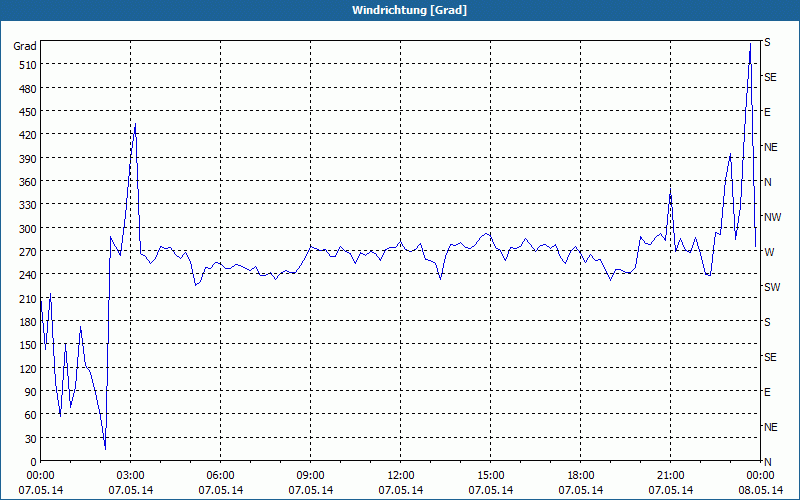This screenshot has width=800, height=500.
Task: Click the "NE" compass label beside the 30 gridline
Action: point(771,427)
